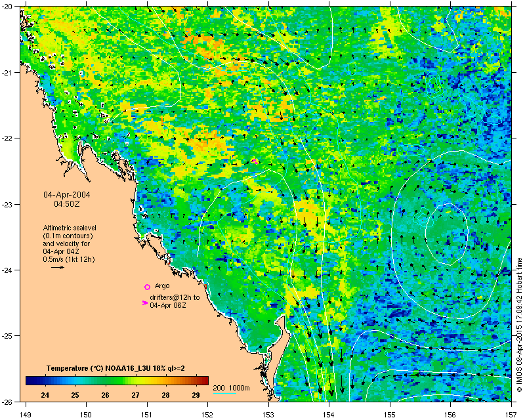Click the Argo marker near 22.4S 152.8E
Image resolution: width=525 pixels, height=420 pixels.
click(255, 161)
